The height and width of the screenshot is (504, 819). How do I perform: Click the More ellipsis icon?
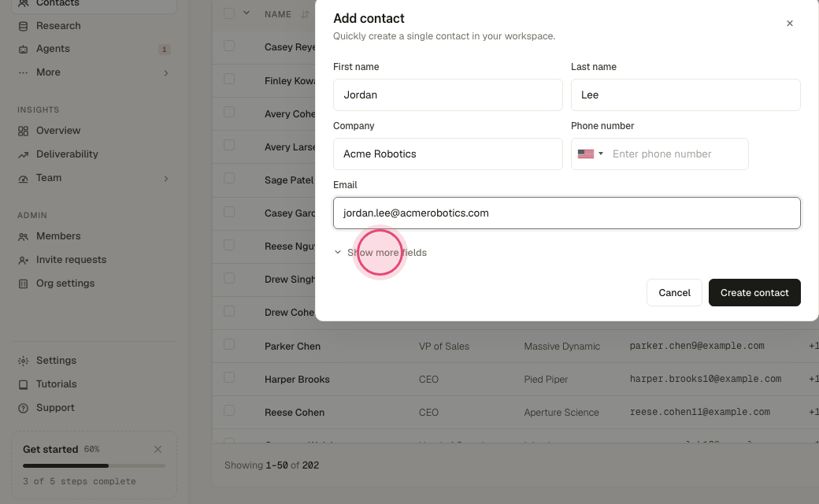pyautogui.click(x=23, y=72)
